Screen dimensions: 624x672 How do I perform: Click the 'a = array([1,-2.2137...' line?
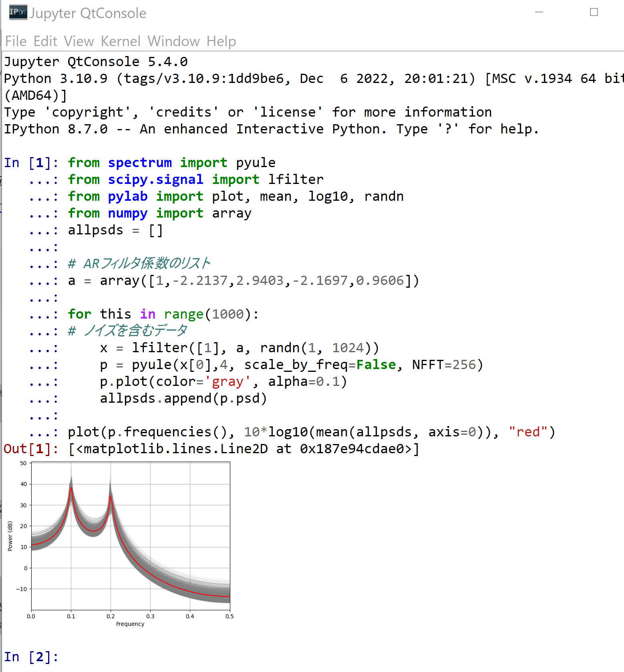244,281
